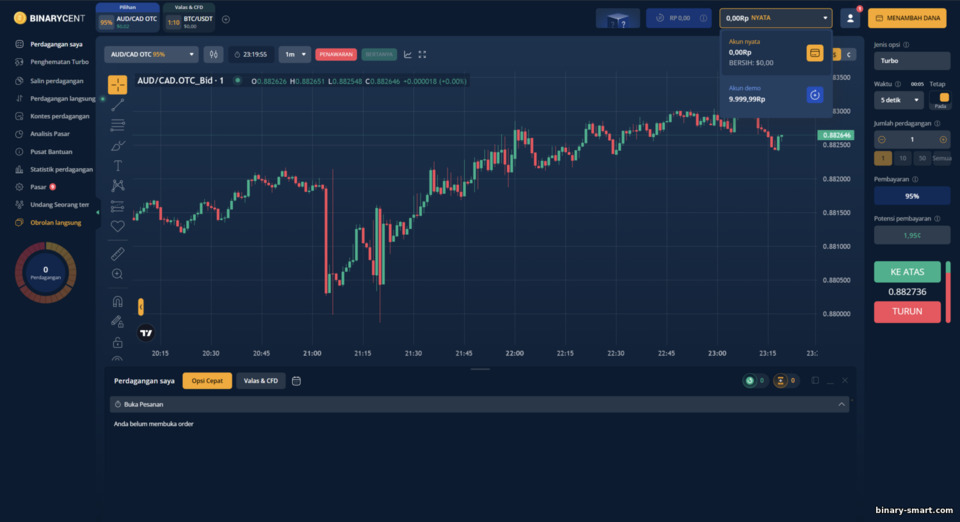Open the candlestick chart type selector
The width and height of the screenshot is (960, 522).
[214, 54]
